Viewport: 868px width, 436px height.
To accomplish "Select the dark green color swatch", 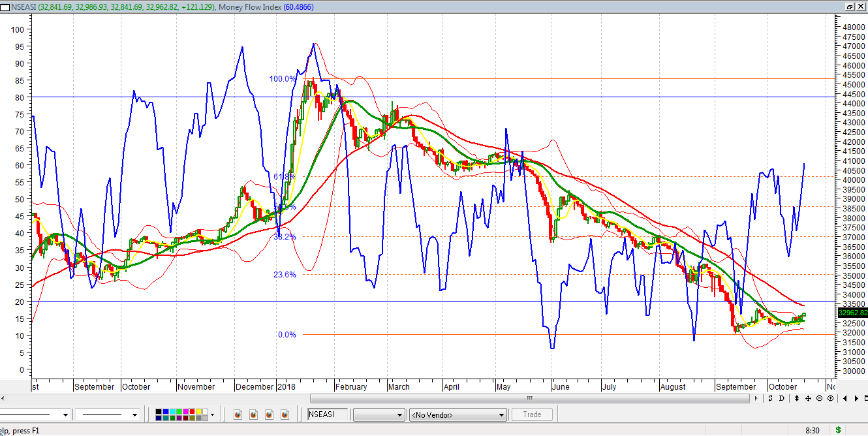I will click(172, 418).
